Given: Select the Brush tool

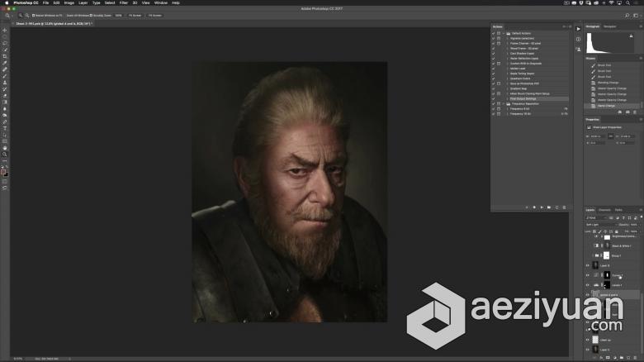Looking at the screenshot, I should click(x=5, y=76).
